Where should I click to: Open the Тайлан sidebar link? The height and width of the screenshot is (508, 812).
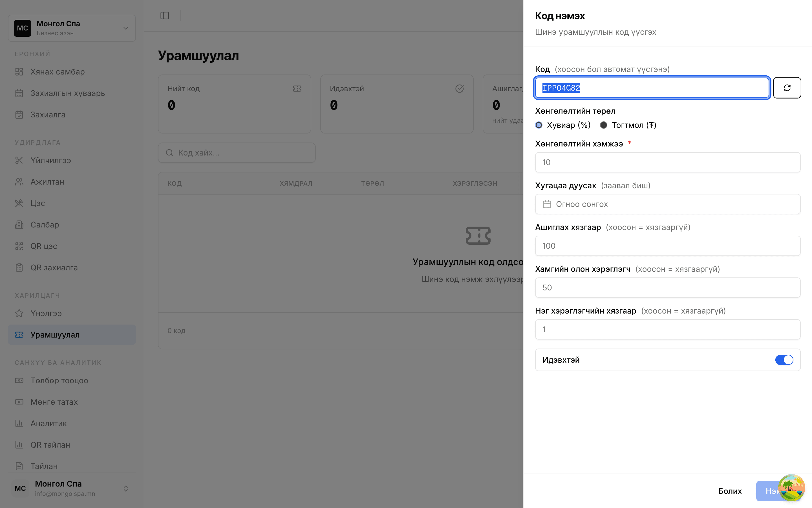72,466
